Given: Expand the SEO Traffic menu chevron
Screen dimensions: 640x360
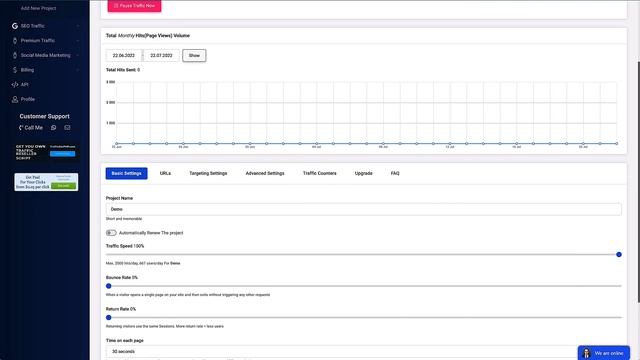Looking at the screenshot, I should point(78,26).
